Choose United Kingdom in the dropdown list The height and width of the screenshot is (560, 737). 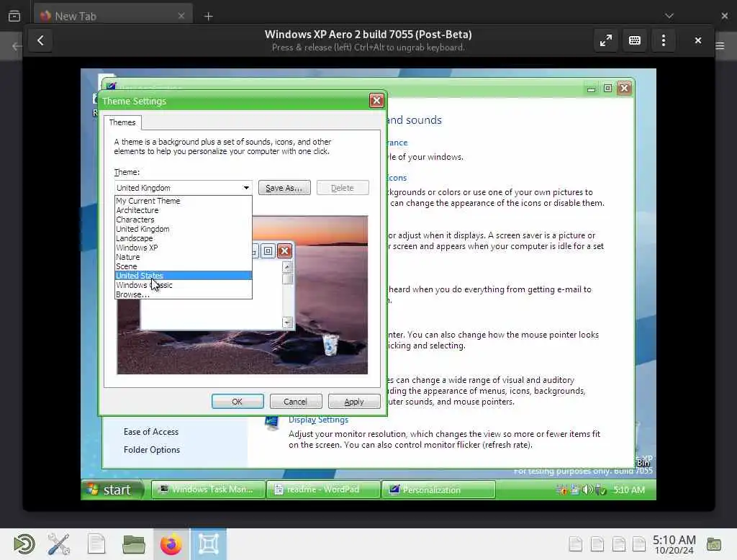click(184, 229)
